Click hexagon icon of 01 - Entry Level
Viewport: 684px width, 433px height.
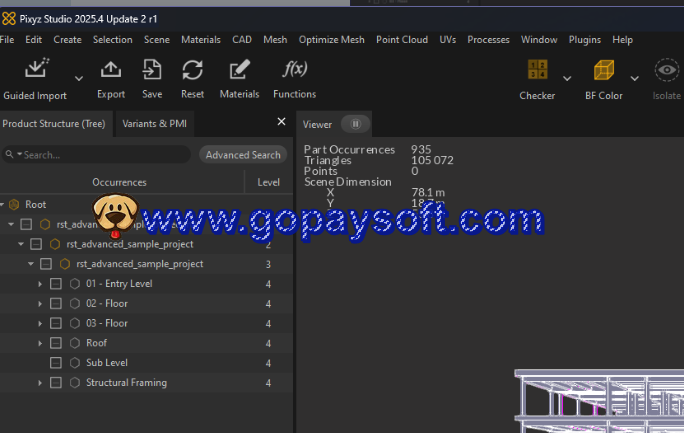[x=75, y=284]
